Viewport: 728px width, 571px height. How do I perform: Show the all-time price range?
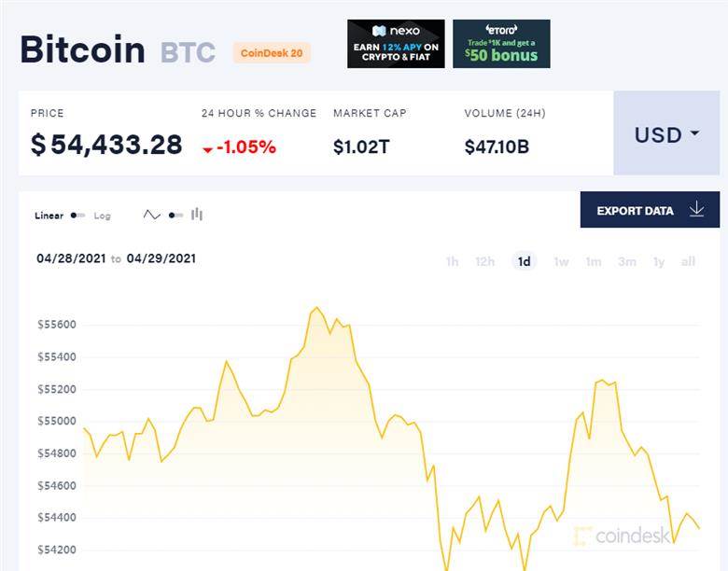tap(688, 262)
